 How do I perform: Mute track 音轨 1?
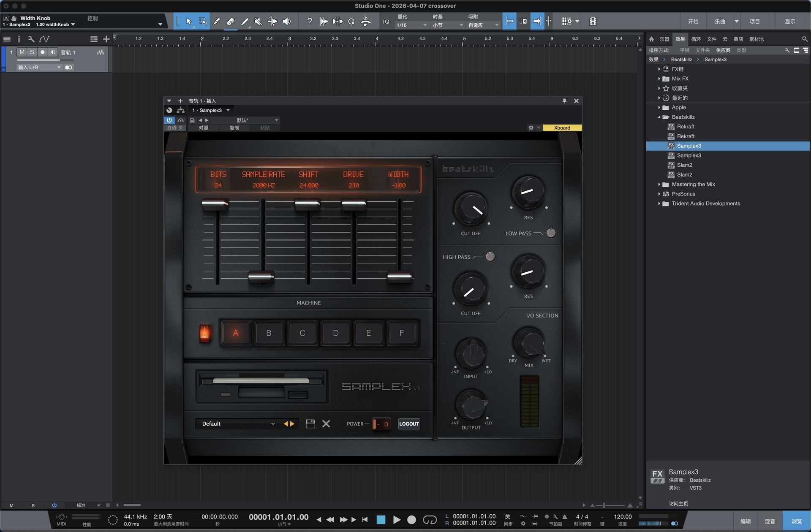click(x=22, y=52)
